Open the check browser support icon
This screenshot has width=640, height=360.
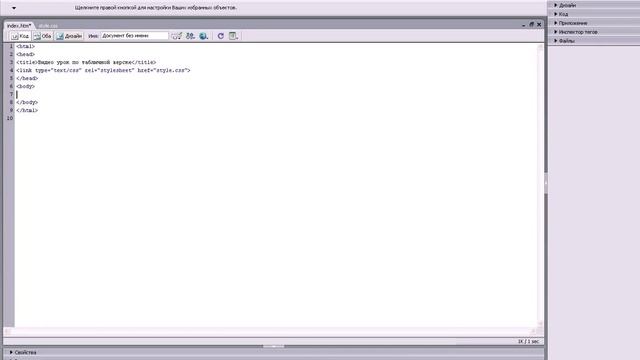point(177,36)
